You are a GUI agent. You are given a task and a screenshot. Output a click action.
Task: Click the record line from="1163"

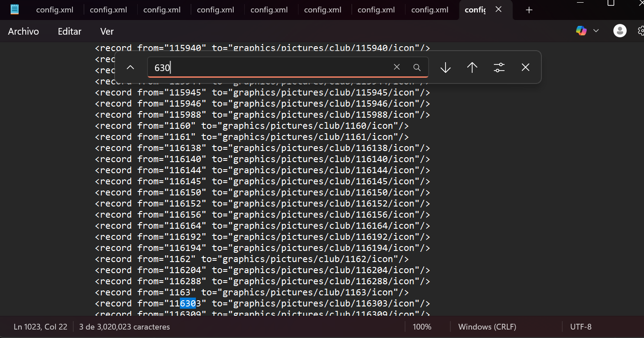click(x=252, y=292)
